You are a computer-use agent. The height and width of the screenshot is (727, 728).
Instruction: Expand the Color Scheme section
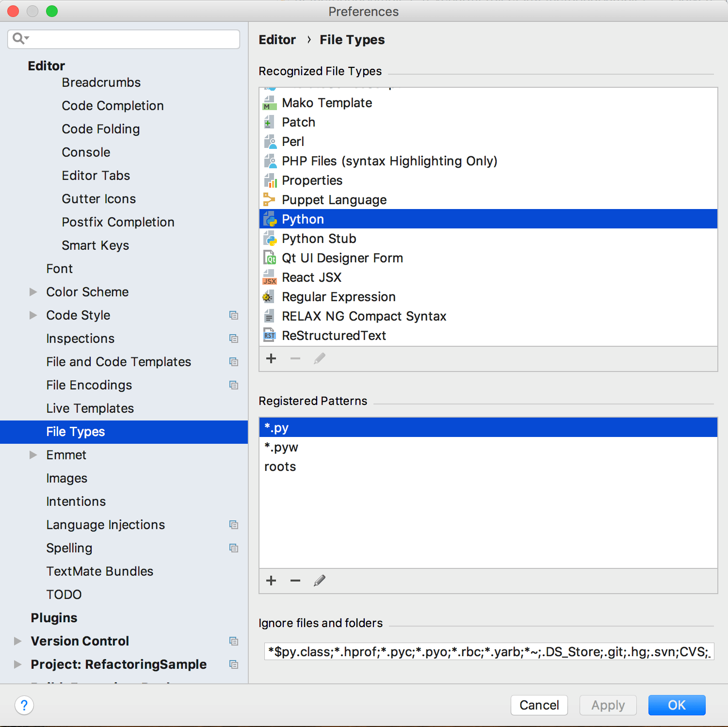click(33, 291)
